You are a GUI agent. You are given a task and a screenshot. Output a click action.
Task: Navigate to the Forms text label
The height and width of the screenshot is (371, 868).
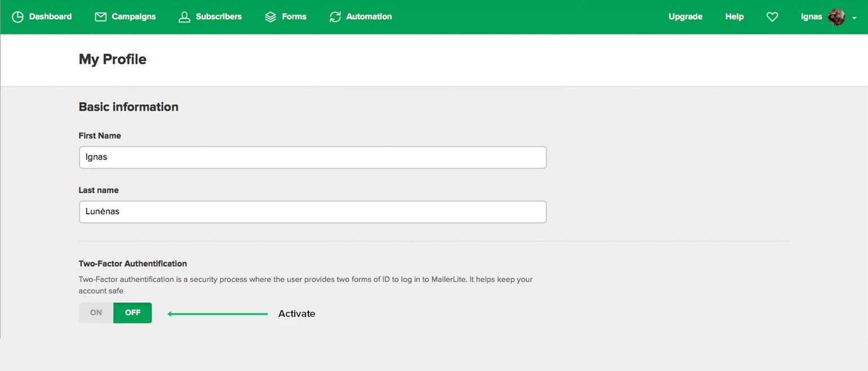coord(294,17)
